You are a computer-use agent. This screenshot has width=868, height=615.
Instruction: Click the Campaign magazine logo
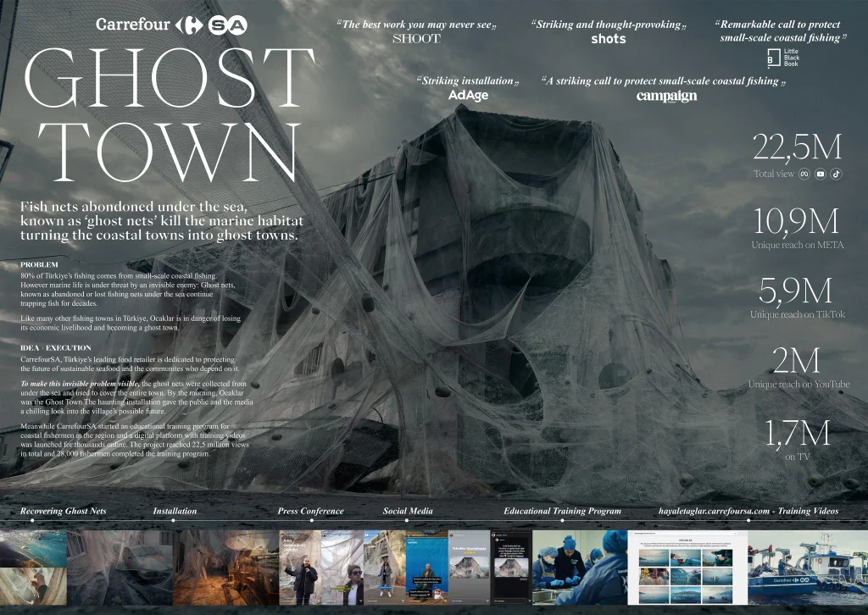tap(666, 97)
